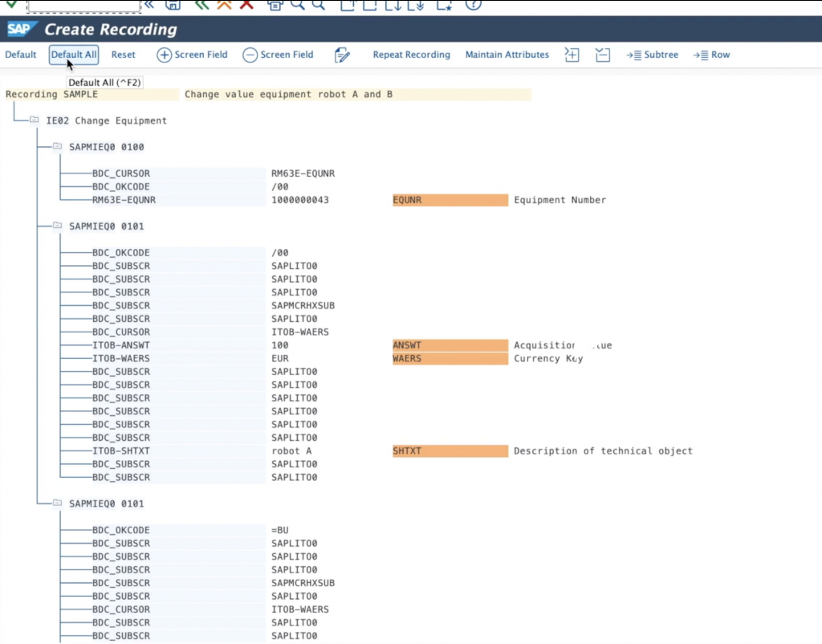Image resolution: width=822 pixels, height=644 pixels.
Task: Collapse the SAPMIEQ0 0100 folder node
Action: (x=58, y=147)
